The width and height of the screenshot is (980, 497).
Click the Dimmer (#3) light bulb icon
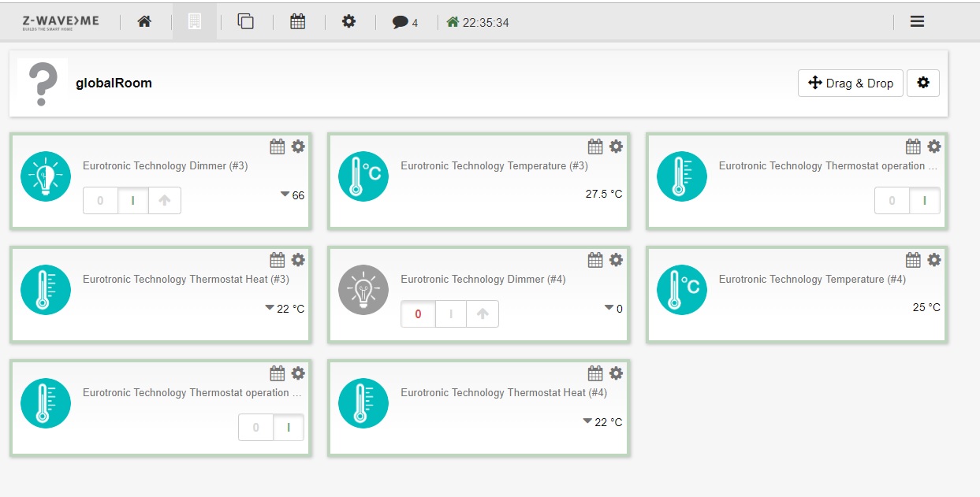click(x=46, y=176)
